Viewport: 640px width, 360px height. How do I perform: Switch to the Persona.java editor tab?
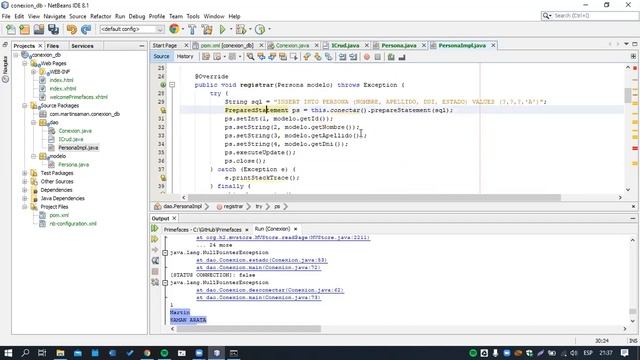tap(399, 45)
